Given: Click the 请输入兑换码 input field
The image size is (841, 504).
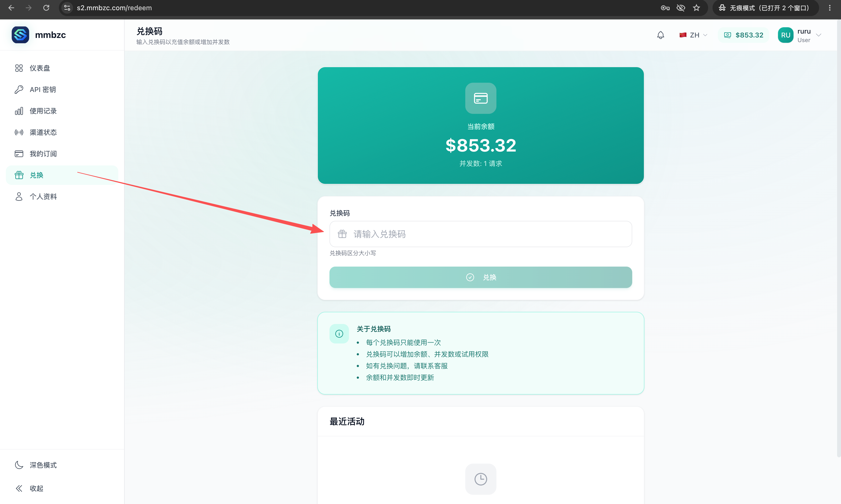Looking at the screenshot, I should point(480,234).
